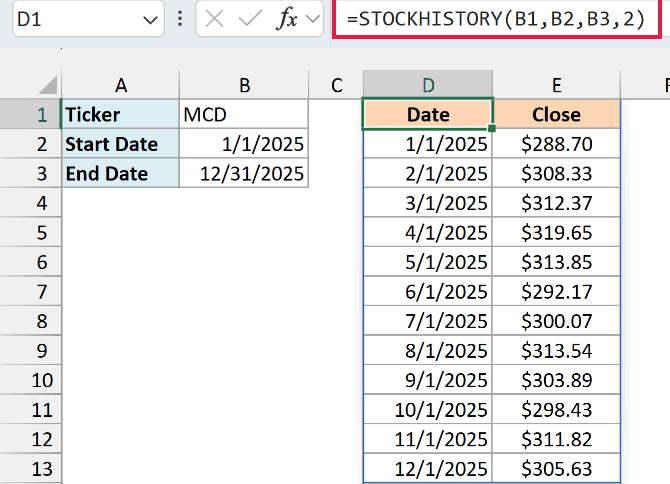
Task: Click the Enter checkmark formula icon
Action: click(250, 19)
